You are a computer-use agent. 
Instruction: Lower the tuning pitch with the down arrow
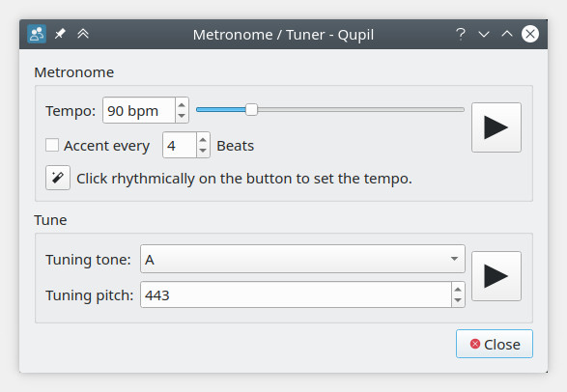(458, 300)
